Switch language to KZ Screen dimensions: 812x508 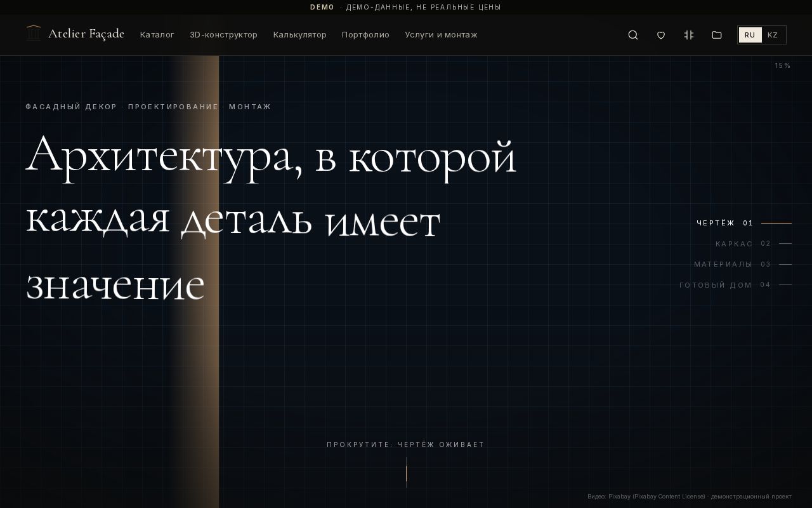(773, 35)
